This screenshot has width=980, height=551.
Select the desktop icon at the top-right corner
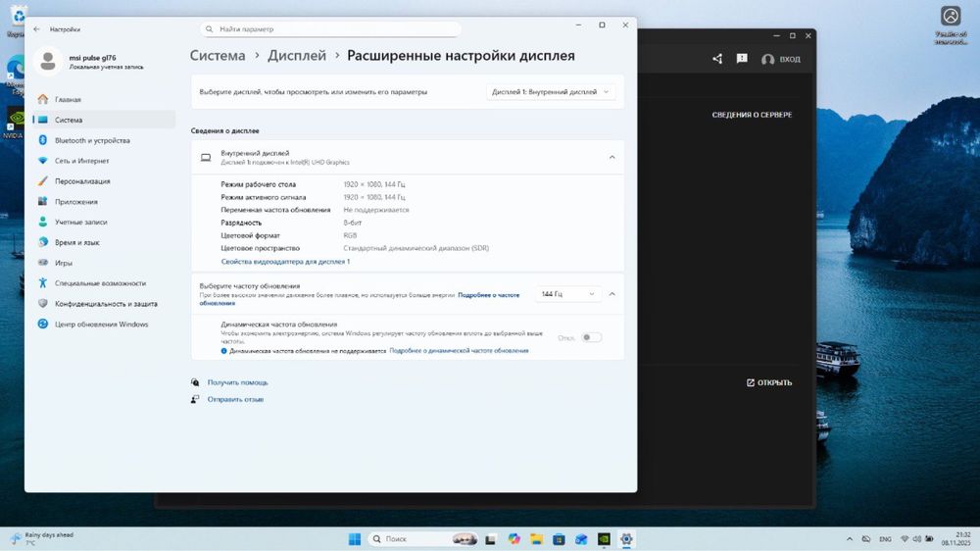click(951, 25)
